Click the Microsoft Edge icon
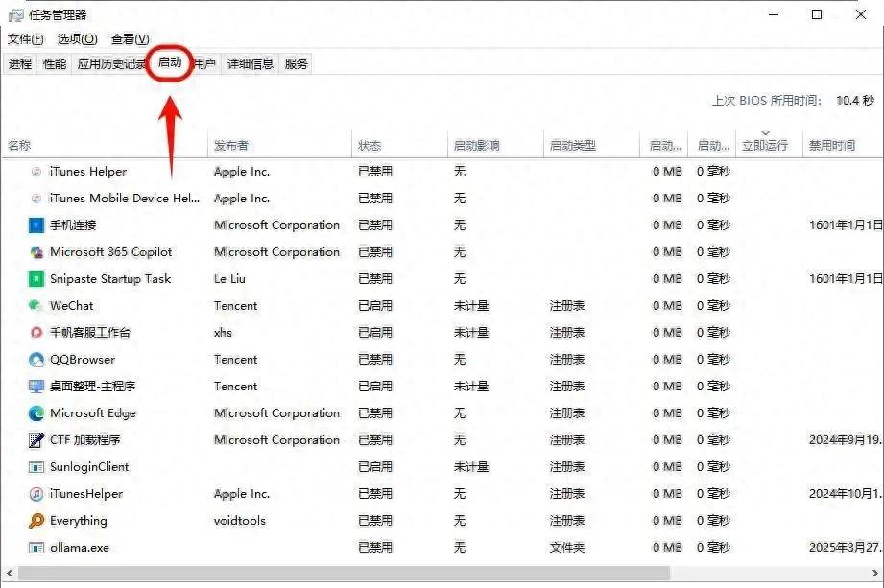 tap(36, 413)
